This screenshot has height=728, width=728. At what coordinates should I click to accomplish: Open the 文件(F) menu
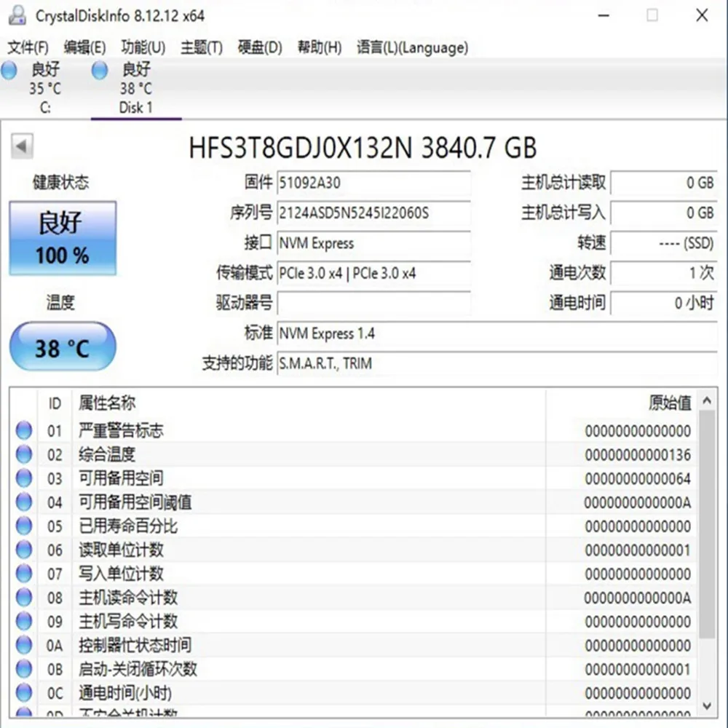point(28,47)
